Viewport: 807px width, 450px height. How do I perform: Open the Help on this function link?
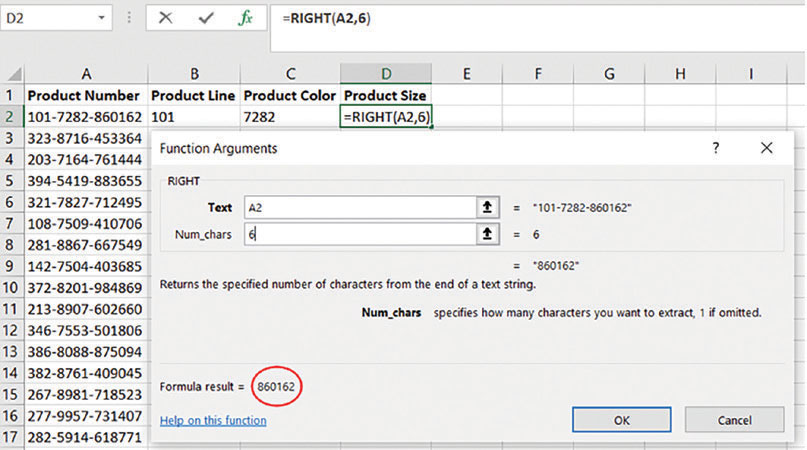(x=213, y=420)
